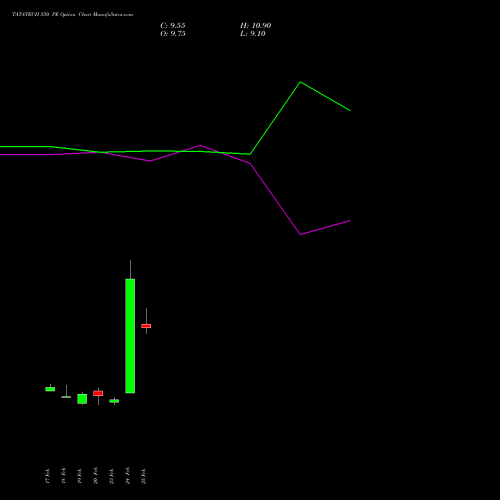Click the low value L: 9.10
Image resolution: width=500 pixels, height=500 pixels.
[x=253, y=34]
